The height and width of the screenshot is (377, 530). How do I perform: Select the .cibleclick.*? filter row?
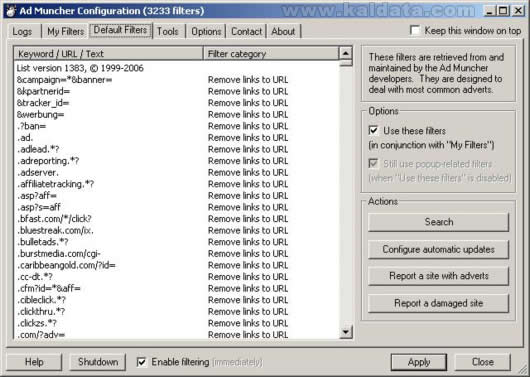[x=176, y=300]
